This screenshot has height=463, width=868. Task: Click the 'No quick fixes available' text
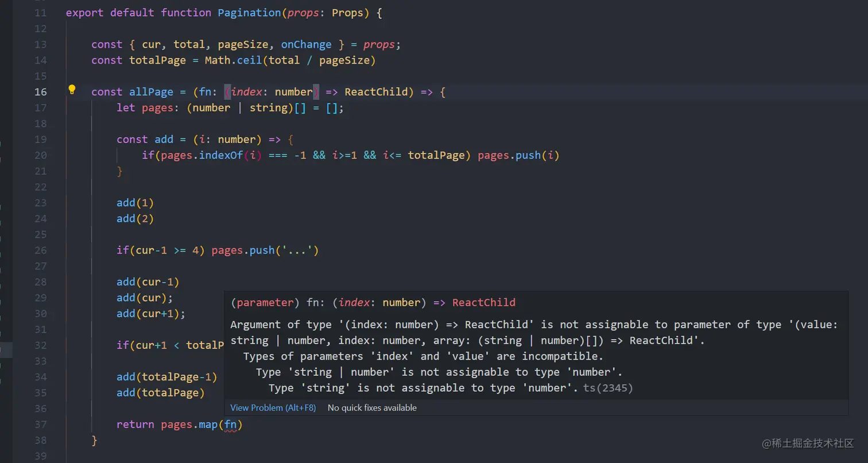(x=372, y=408)
